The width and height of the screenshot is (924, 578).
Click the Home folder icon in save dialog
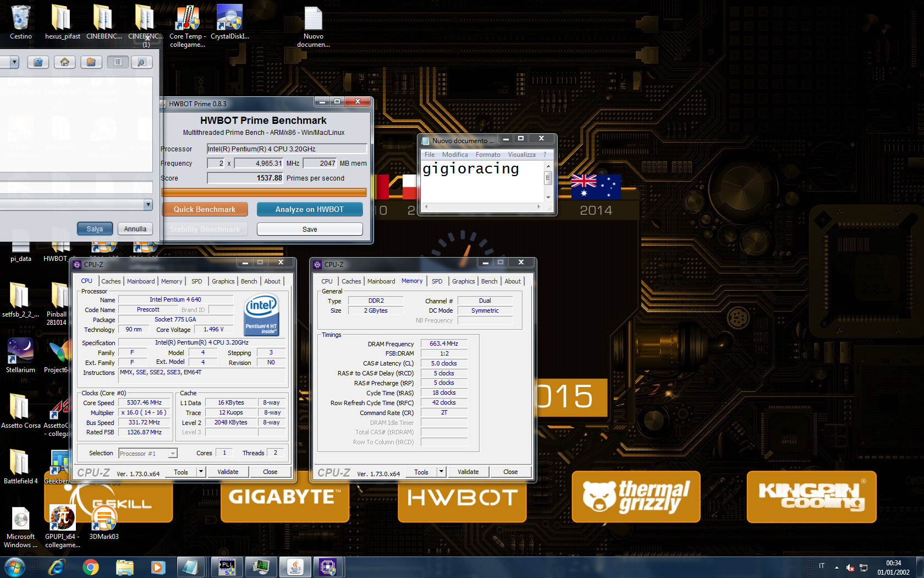[x=64, y=62]
